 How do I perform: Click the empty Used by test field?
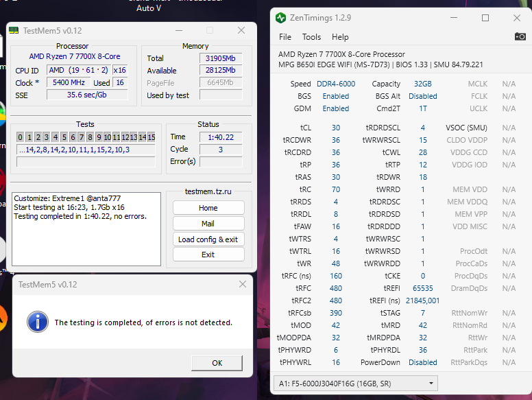coord(221,95)
